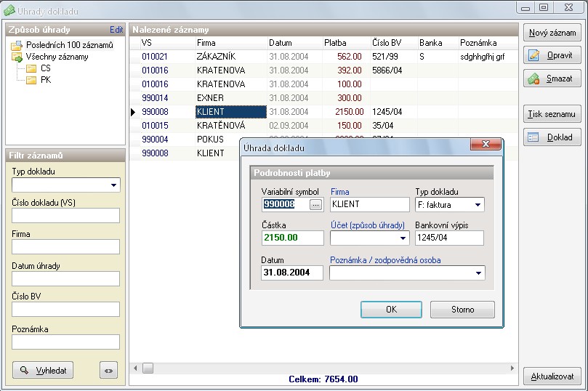Viewport: 588px width, 391px height.
Task: Click the row-pointer arrow beside 990008 KLIENT
Action: (133, 112)
